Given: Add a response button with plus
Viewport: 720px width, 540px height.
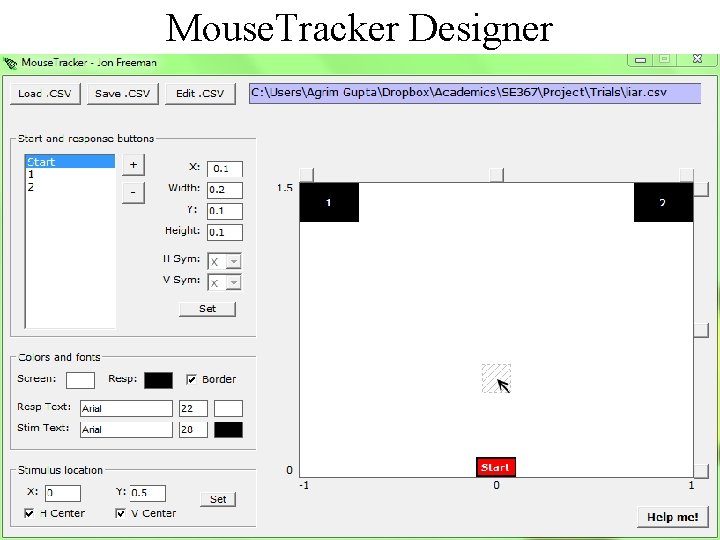Looking at the screenshot, I should tap(133, 165).
